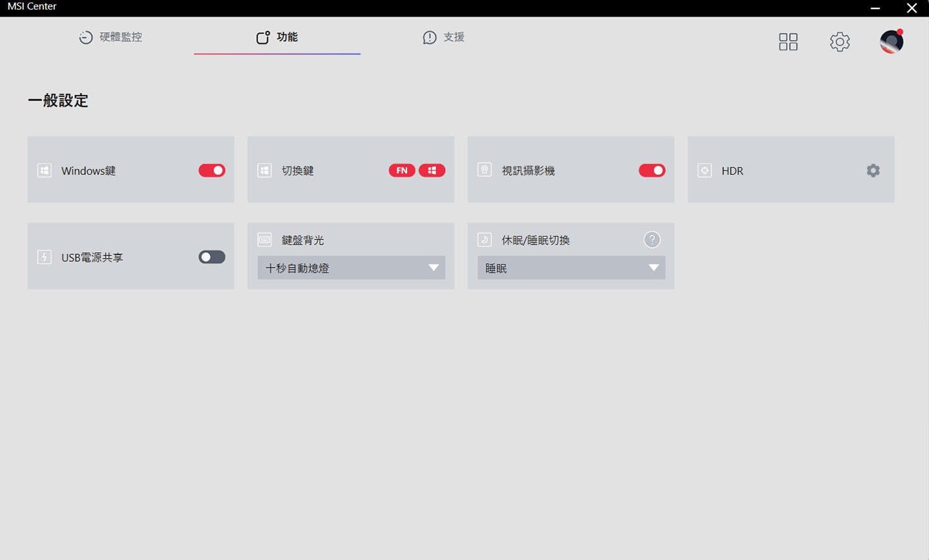Enable USB電源共享 toggle
This screenshot has height=560, width=929.
212,257
